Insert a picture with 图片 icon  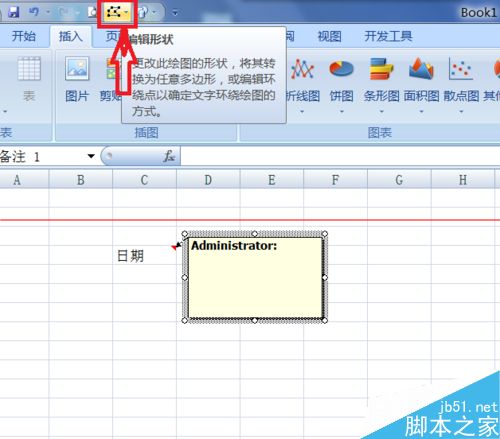[77, 68]
